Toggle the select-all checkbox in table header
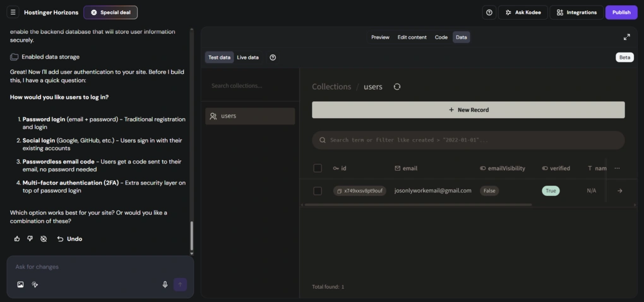Image resolution: width=644 pixels, height=302 pixels. click(x=318, y=168)
